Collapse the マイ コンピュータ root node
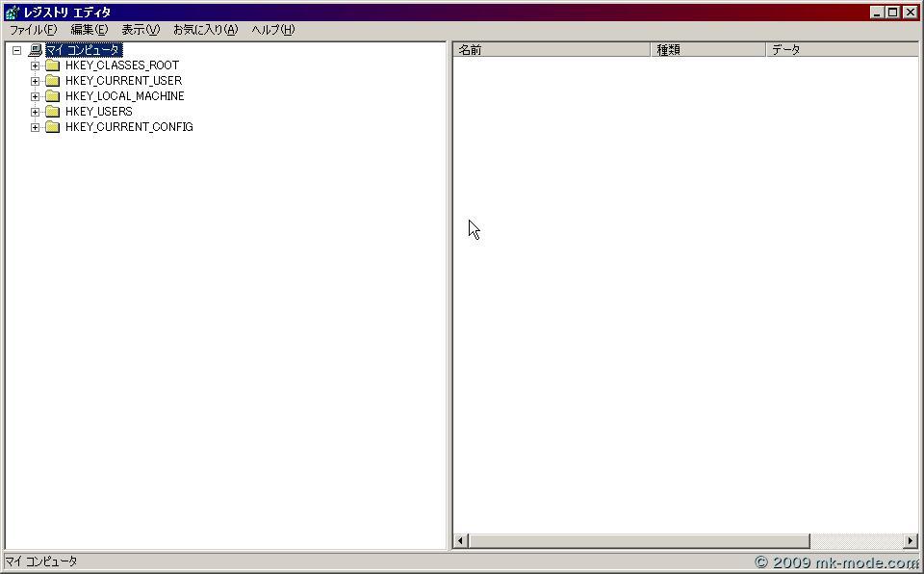The width and height of the screenshot is (924, 574). [18, 49]
